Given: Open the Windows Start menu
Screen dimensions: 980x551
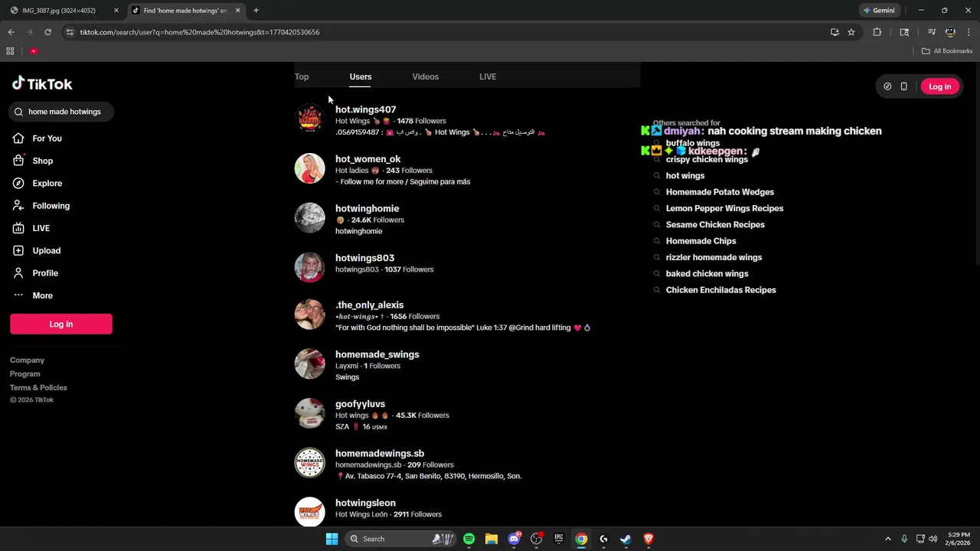Looking at the screenshot, I should (332, 539).
